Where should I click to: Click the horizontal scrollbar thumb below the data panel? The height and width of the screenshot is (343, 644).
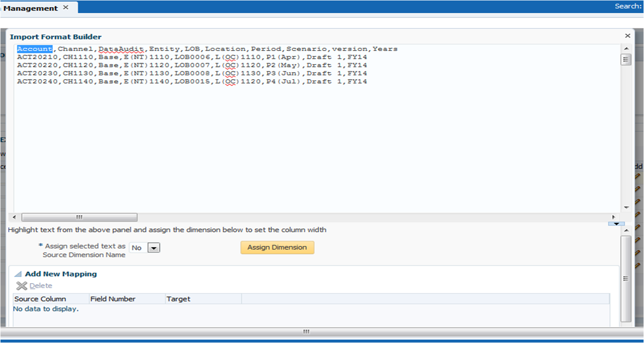79,217
